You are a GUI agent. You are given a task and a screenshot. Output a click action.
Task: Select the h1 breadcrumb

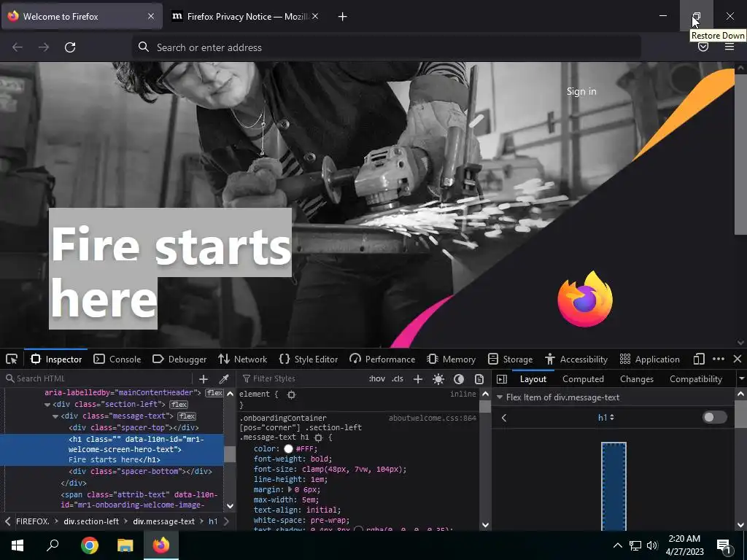tap(213, 521)
